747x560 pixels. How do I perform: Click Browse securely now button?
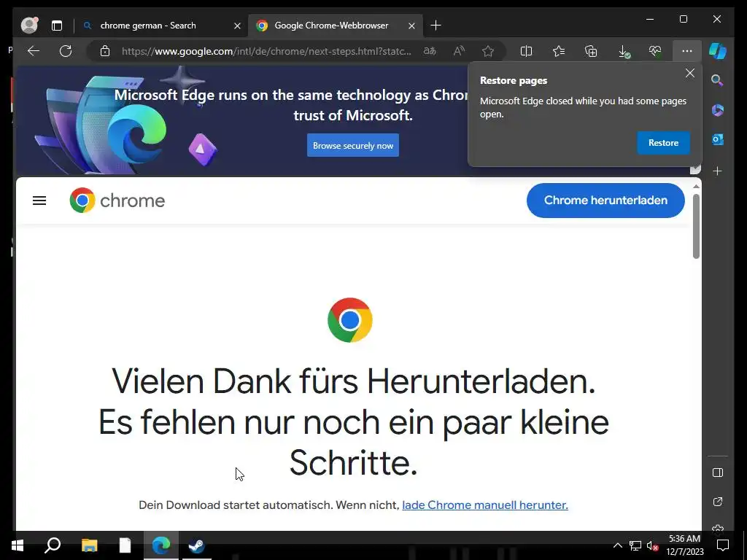click(x=353, y=145)
